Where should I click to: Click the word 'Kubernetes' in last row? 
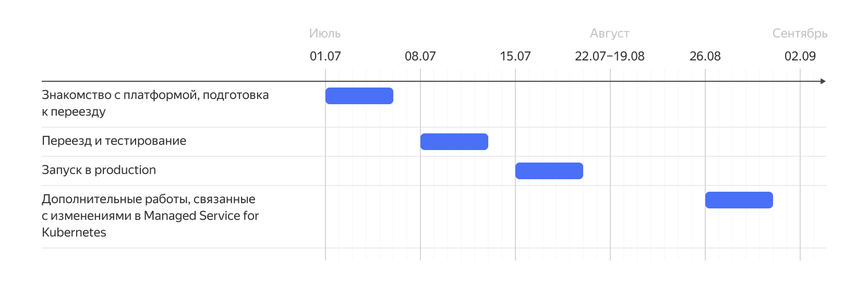74,232
